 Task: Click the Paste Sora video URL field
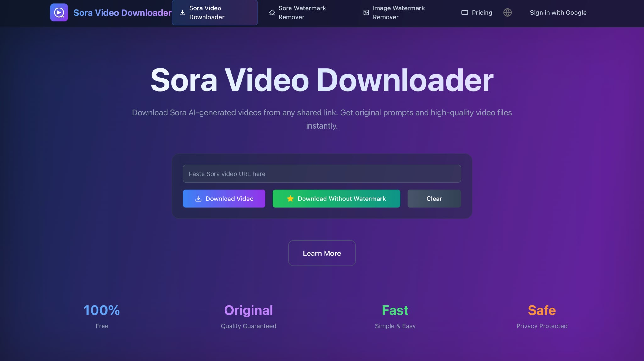pyautogui.click(x=321, y=173)
